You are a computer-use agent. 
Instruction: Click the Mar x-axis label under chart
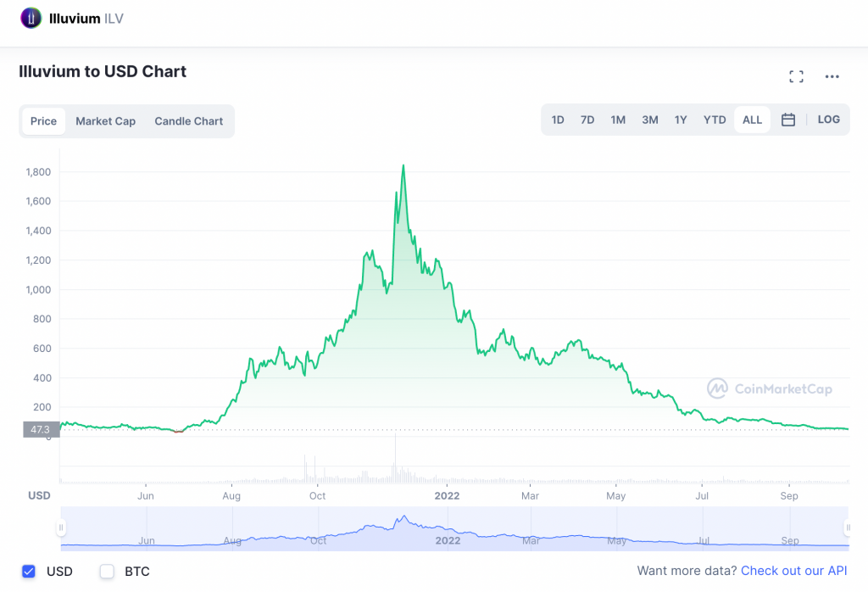click(530, 495)
